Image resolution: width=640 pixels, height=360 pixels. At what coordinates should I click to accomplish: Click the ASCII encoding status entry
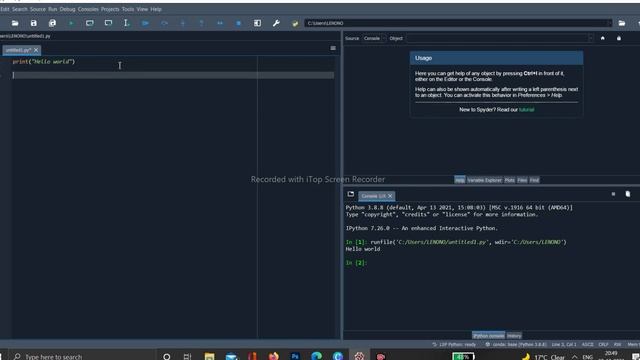coord(587,345)
